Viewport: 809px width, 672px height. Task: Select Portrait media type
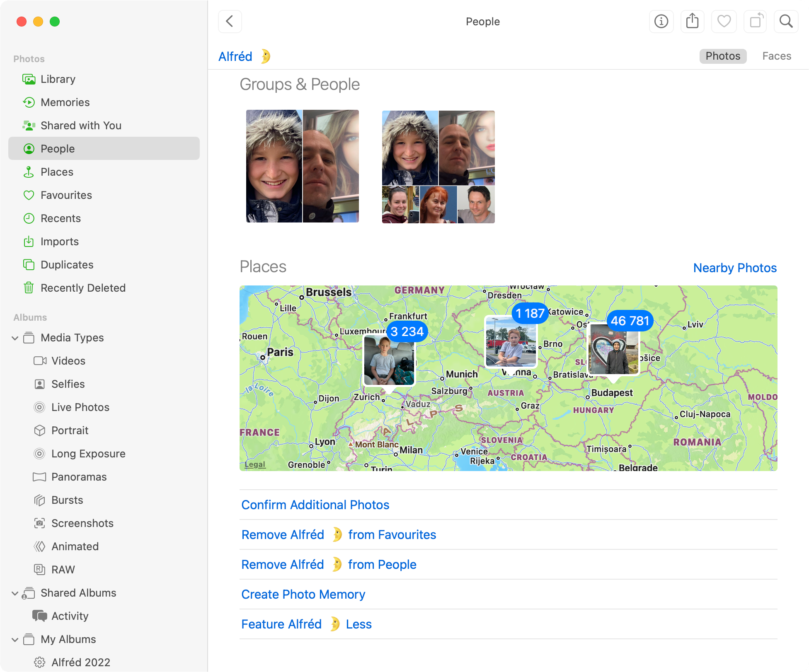point(104,430)
